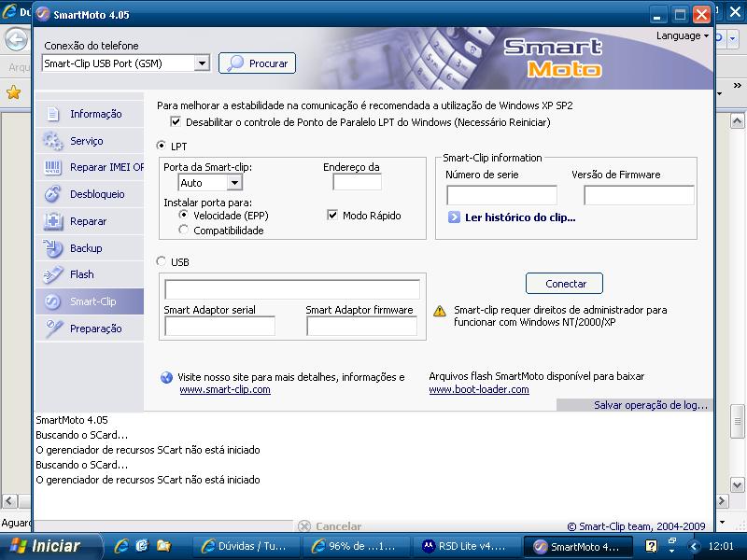
Task: Open the Preparação sidebar icon
Action: tap(53, 329)
